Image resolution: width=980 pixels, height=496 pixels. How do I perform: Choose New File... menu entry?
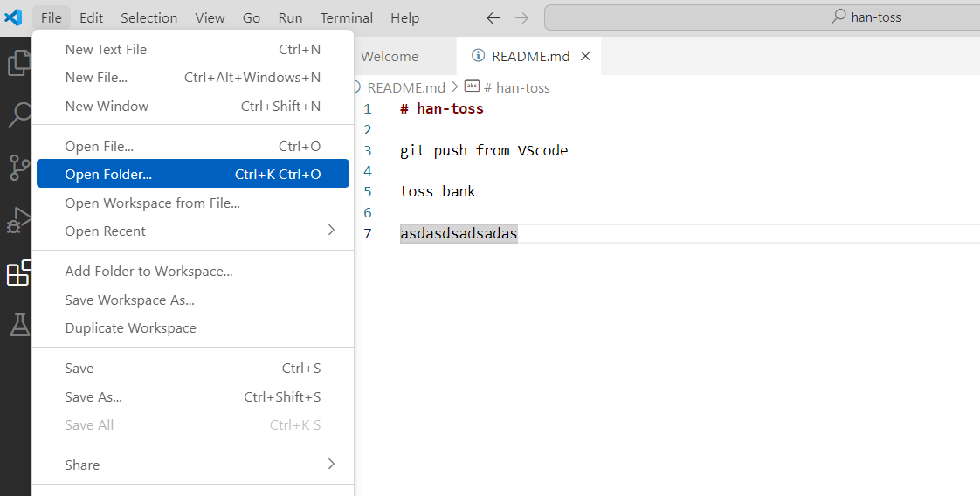coord(193,78)
